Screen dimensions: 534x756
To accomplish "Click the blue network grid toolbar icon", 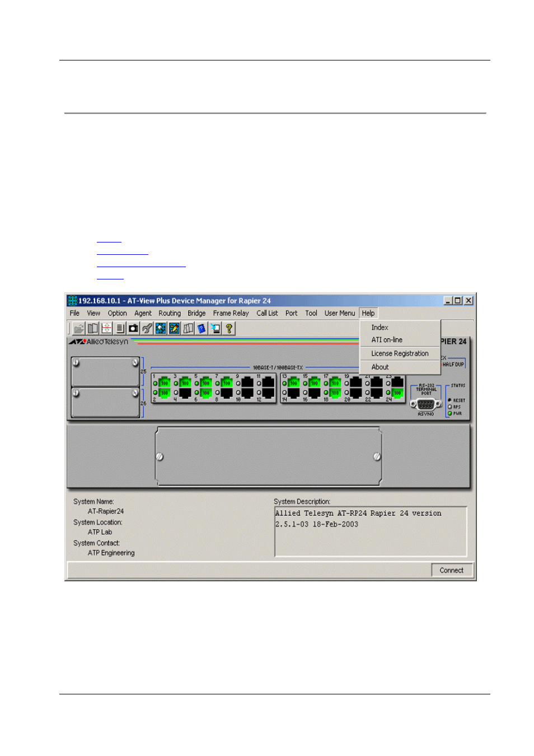I will pos(161,329).
